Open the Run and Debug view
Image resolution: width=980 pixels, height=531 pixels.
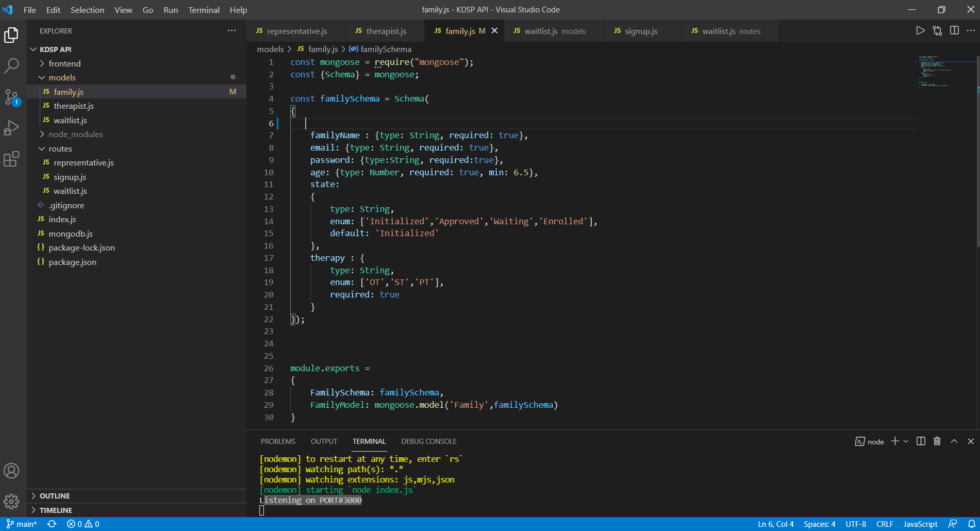tap(11, 128)
